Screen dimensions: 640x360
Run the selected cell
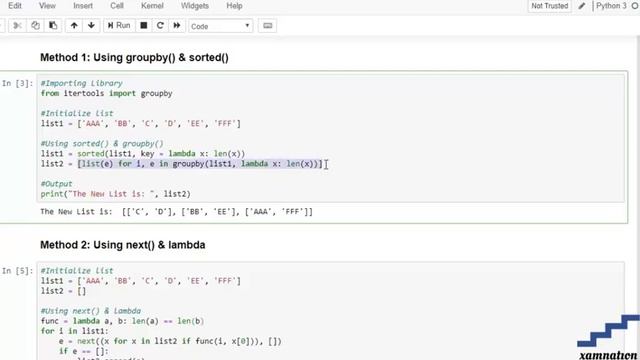point(119,26)
